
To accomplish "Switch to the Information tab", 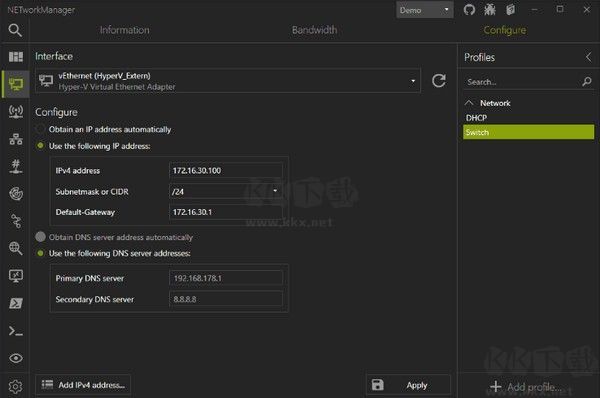I will pyautogui.click(x=125, y=30).
